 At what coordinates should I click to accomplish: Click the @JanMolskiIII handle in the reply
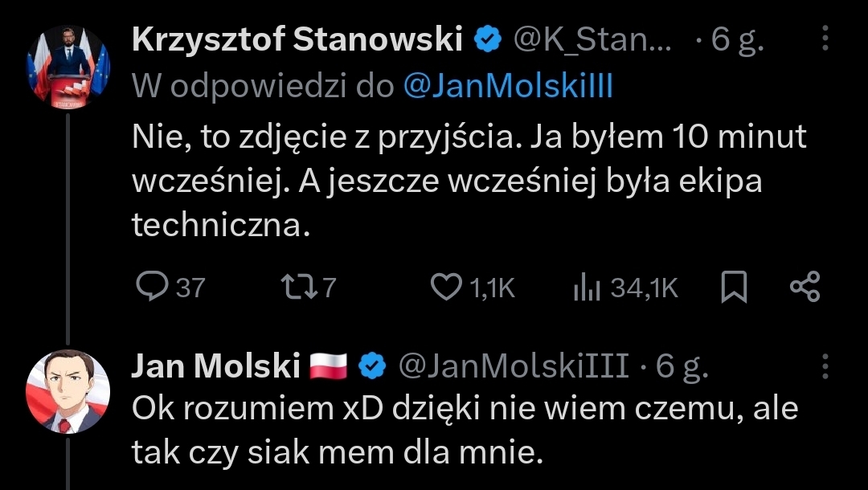point(514,366)
